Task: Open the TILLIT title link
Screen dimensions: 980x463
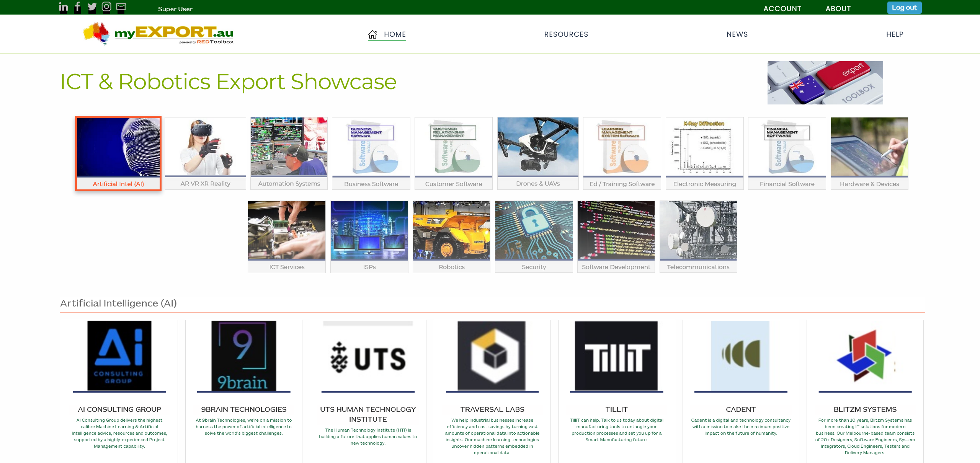Action: click(x=616, y=409)
